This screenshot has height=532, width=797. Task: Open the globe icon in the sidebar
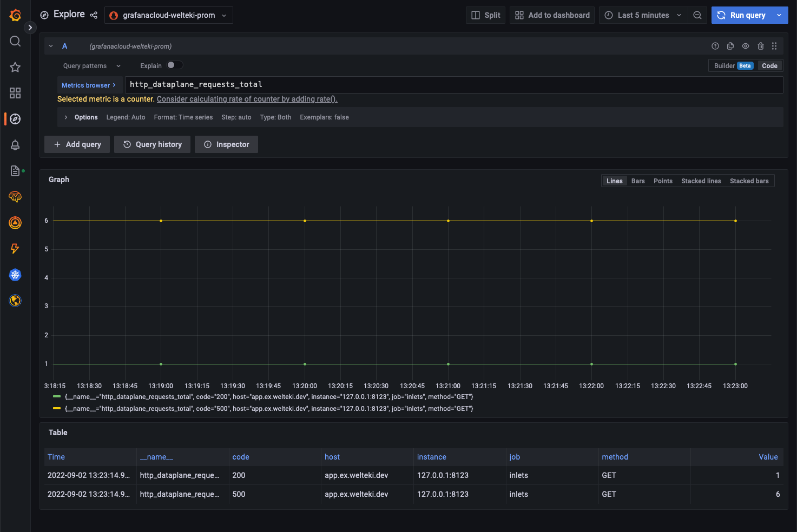15,301
